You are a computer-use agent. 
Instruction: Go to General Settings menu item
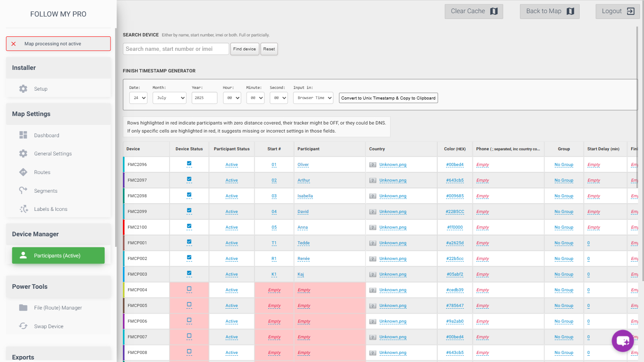click(53, 154)
